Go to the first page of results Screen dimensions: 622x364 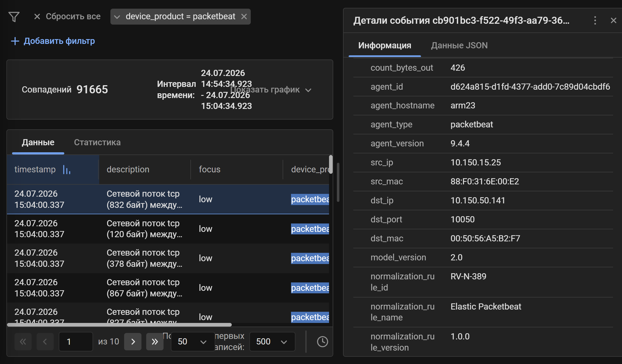click(x=23, y=342)
